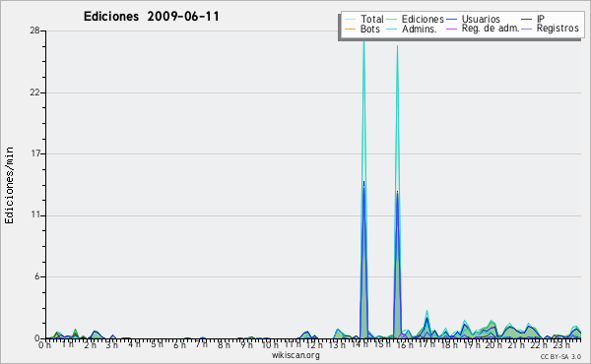Click the 20 h tick label
591x364 pixels.
(x=491, y=344)
